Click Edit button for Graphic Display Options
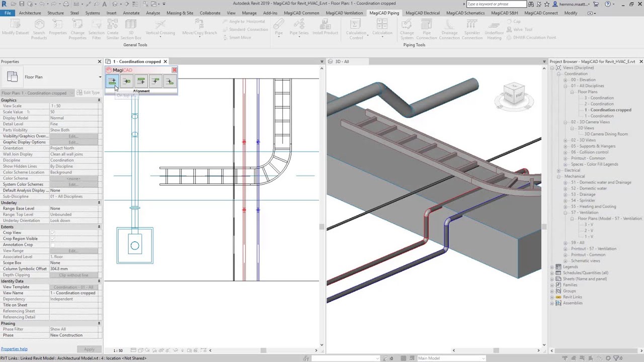 [73, 142]
